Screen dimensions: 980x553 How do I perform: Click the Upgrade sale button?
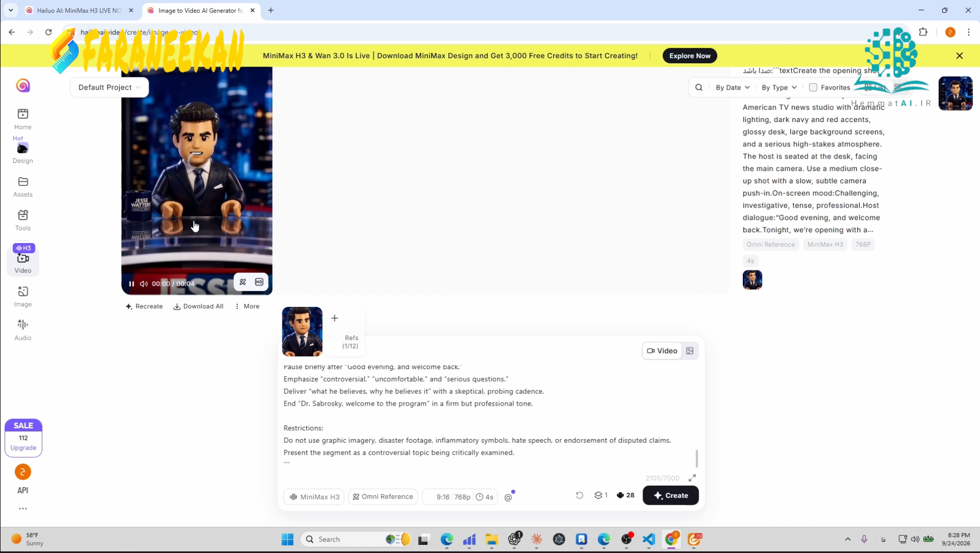24,438
